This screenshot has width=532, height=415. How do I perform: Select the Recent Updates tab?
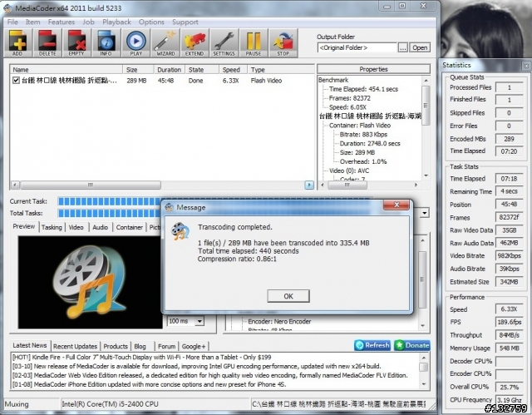[x=76, y=347]
